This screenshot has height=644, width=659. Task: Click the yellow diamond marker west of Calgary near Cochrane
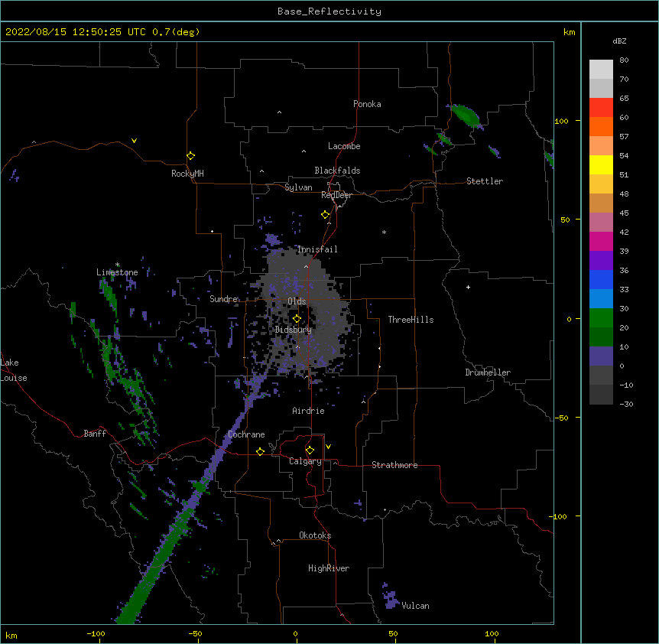[x=260, y=451]
